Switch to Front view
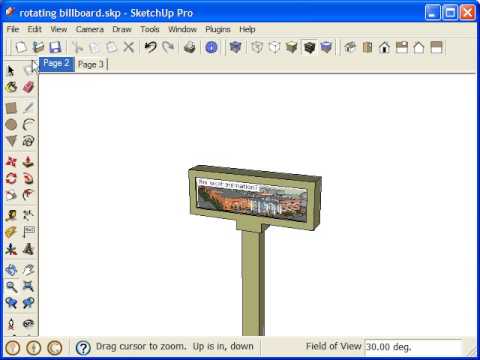The width and height of the screenshot is (480, 360). tap(385, 47)
